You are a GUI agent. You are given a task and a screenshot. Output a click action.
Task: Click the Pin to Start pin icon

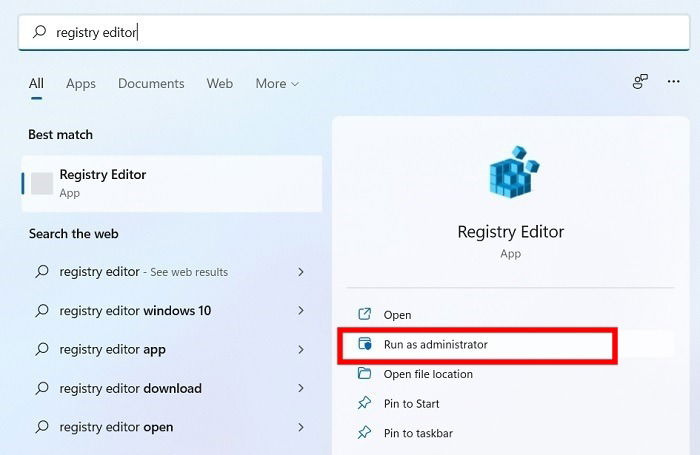point(364,403)
